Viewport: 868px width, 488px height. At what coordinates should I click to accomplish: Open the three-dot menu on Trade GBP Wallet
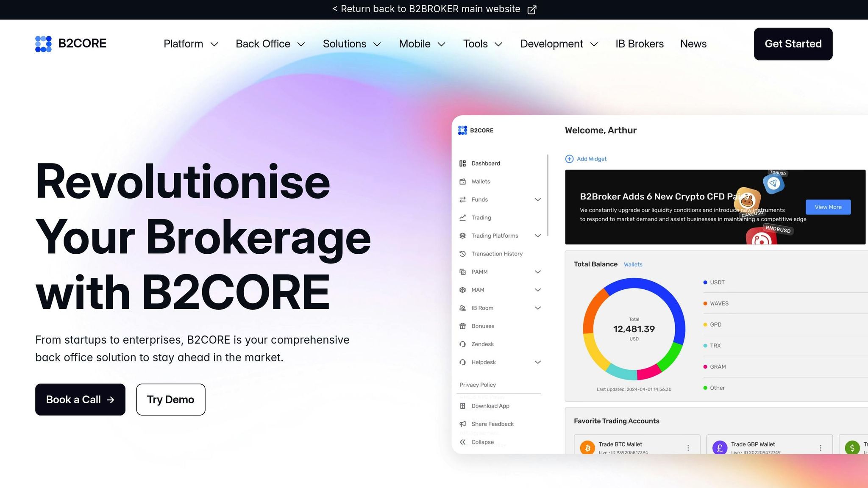pos(821,448)
